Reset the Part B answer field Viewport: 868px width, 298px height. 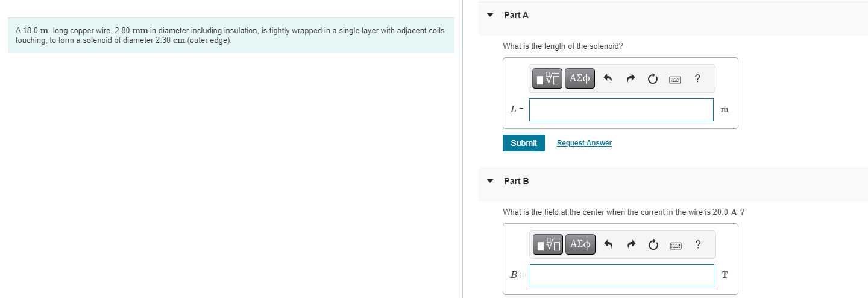(x=653, y=244)
